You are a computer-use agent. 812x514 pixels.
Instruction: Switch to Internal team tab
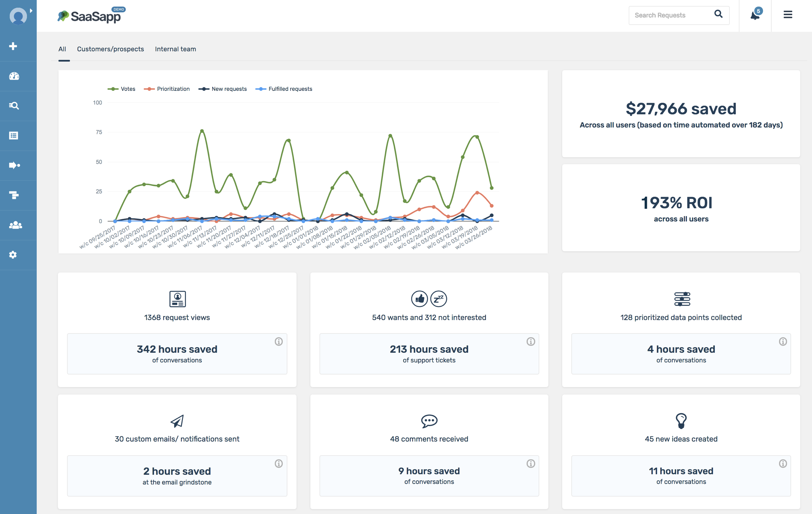(x=175, y=49)
